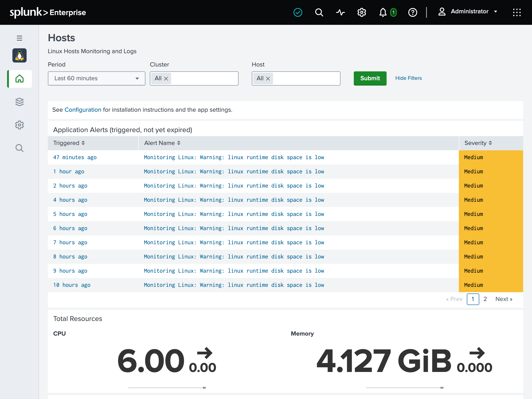Click the CPU sparkline trend line
This screenshot has height=399, width=532.
167,388
